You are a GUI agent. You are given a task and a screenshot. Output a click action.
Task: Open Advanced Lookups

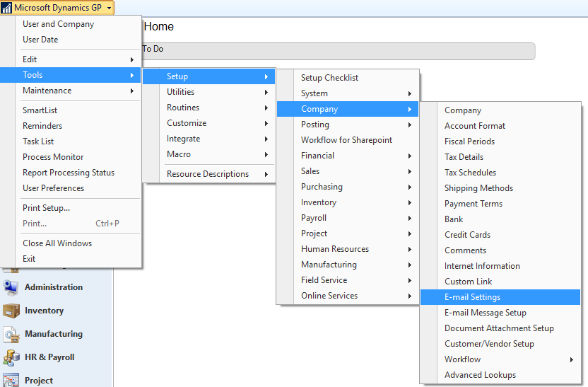click(x=500, y=375)
